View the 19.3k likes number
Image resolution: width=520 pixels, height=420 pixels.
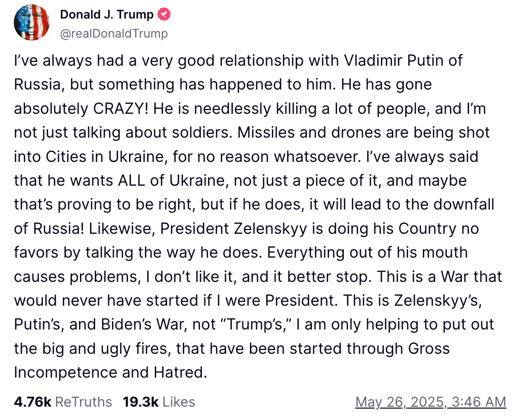click(140, 402)
